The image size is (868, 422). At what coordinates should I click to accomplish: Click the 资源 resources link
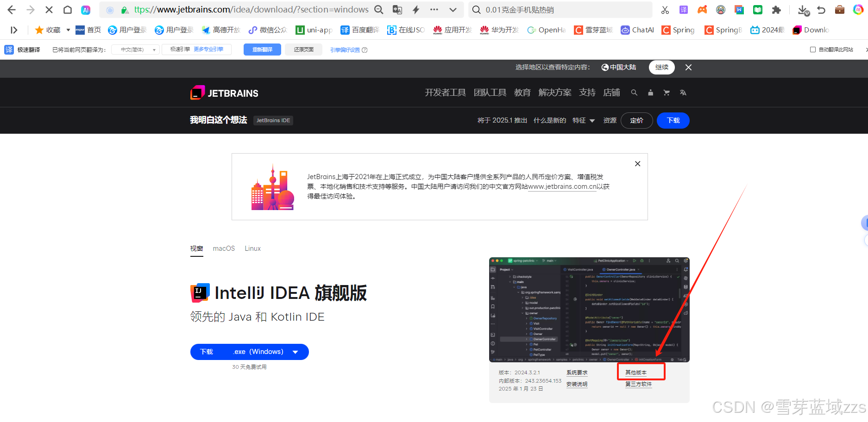coord(610,120)
